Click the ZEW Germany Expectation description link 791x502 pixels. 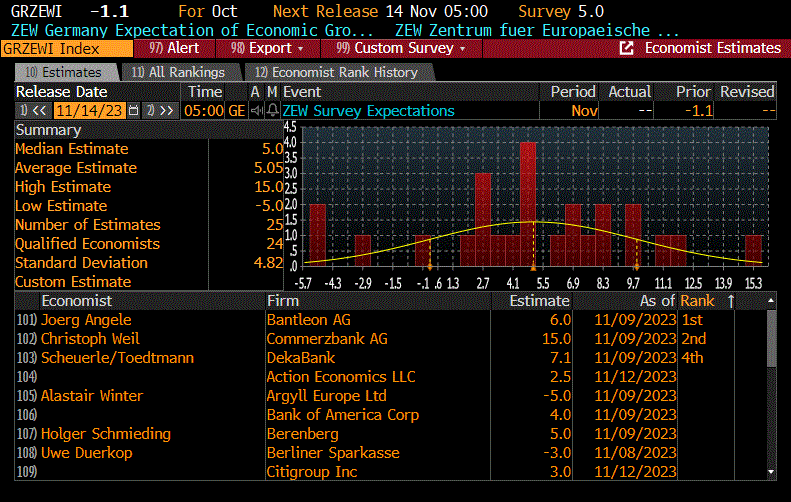(x=192, y=30)
